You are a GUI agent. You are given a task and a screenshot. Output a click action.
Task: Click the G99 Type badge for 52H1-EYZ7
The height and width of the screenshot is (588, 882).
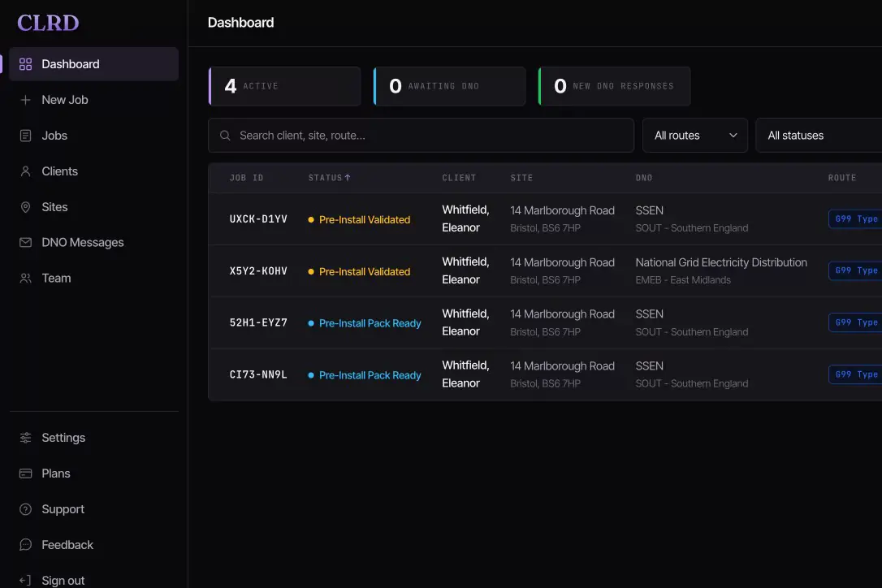click(855, 322)
